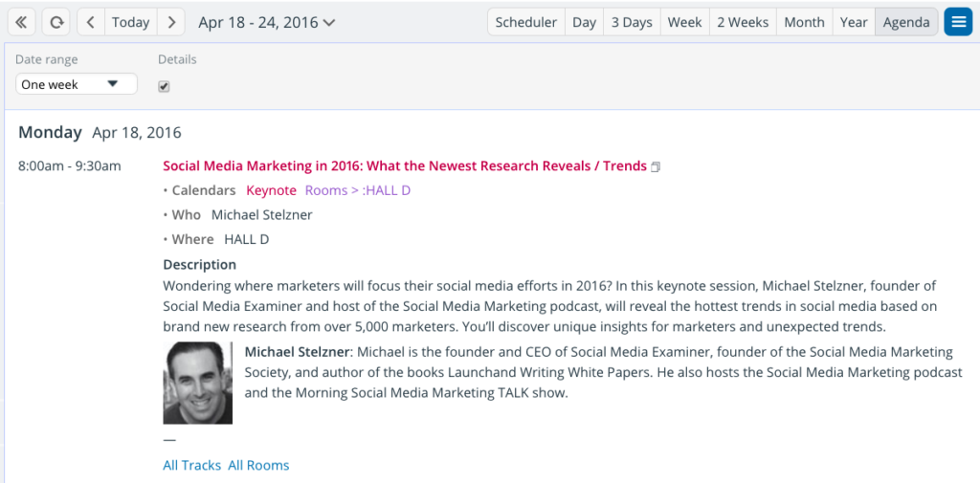
Task: Refresh the calendar with reload icon
Action: pos(56,23)
